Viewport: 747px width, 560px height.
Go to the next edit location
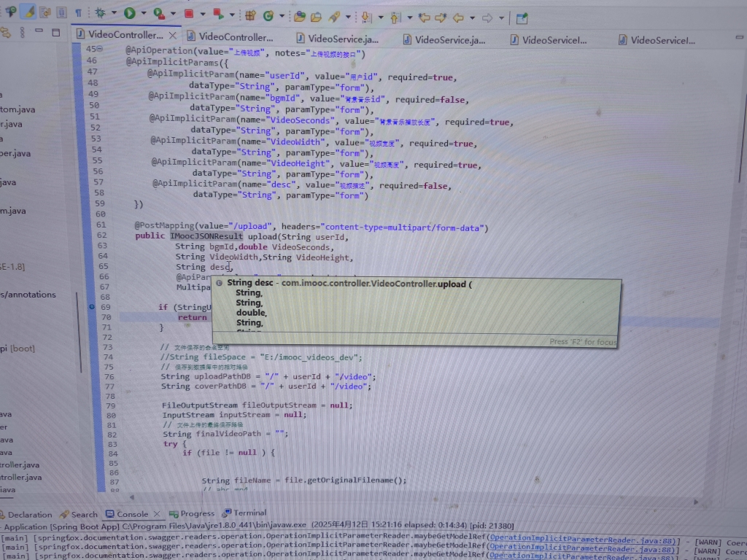441,18
